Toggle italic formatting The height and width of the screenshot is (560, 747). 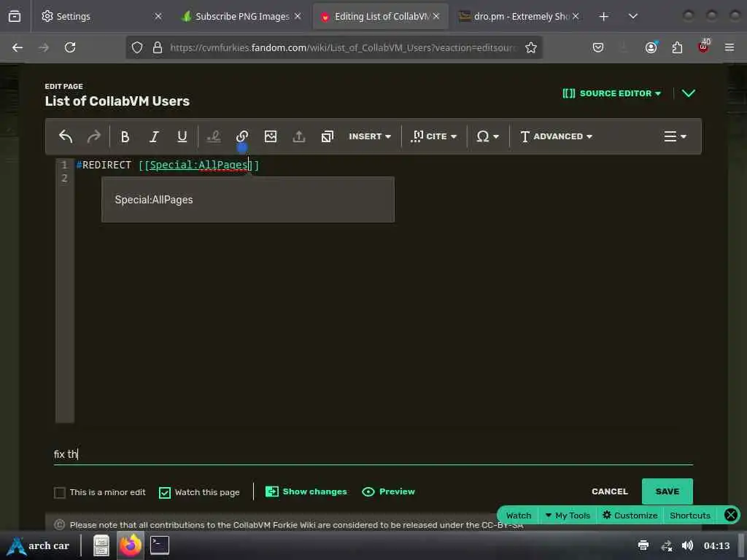pyautogui.click(x=153, y=136)
